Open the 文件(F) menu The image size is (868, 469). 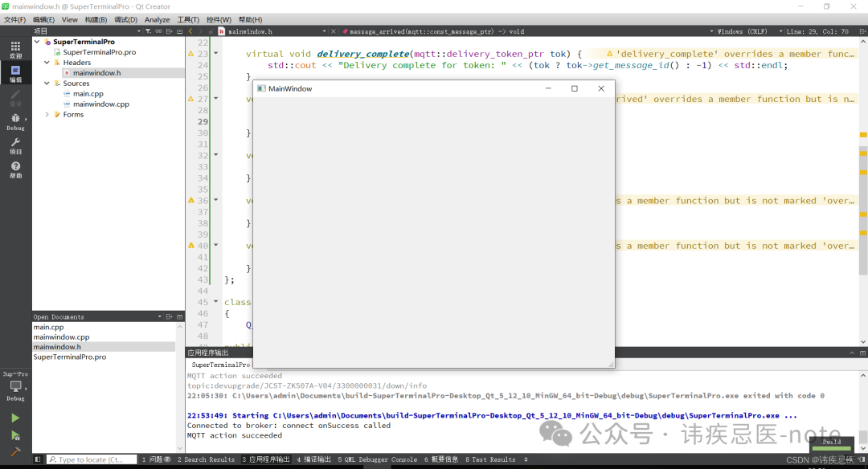point(15,19)
